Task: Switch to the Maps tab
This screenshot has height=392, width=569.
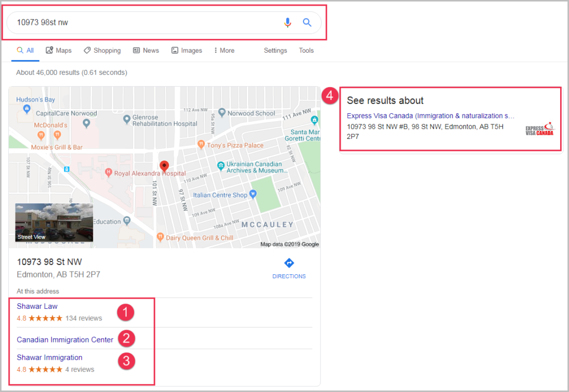Action: pyautogui.click(x=58, y=51)
